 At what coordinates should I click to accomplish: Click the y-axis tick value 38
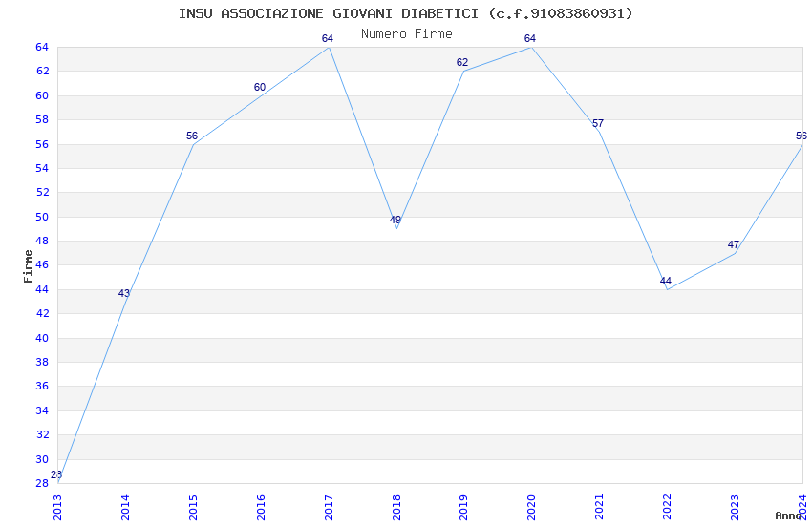(42, 362)
